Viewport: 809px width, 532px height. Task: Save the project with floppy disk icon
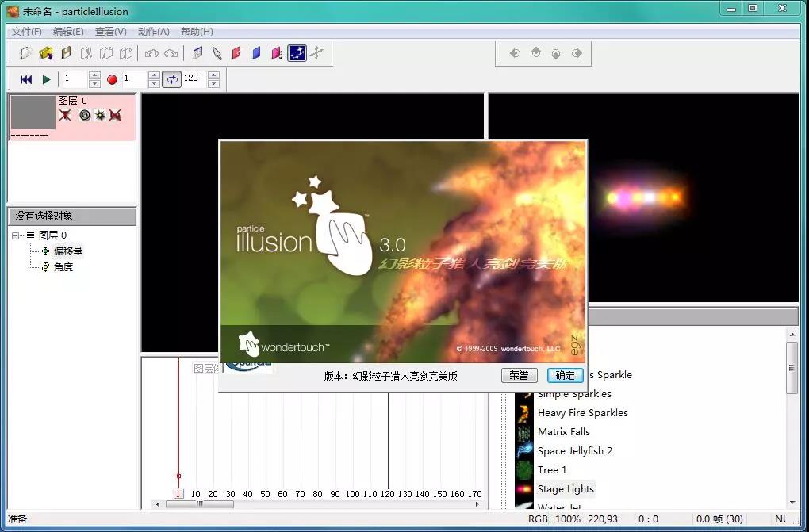point(66,53)
